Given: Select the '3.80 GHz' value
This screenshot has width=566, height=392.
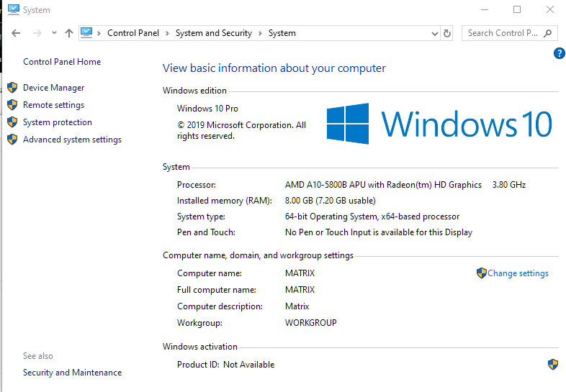Looking at the screenshot, I should [x=509, y=185].
